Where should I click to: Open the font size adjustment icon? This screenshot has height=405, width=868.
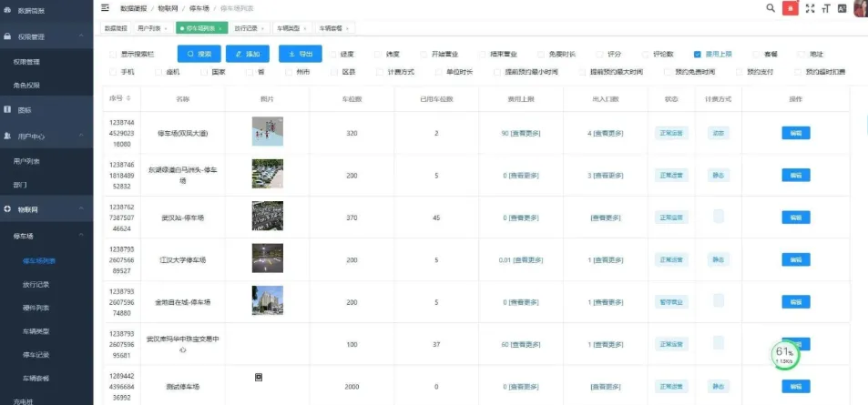tap(824, 8)
